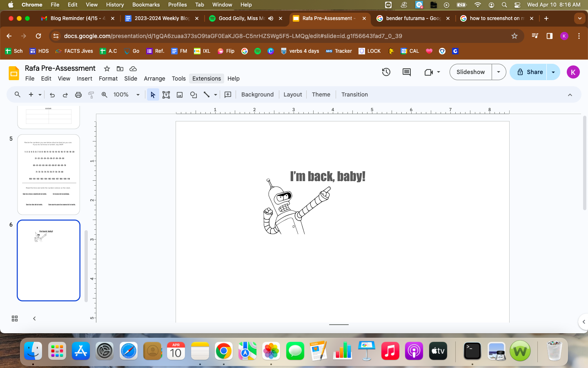Open the Insert menu
This screenshot has height=368, width=588.
(x=85, y=79)
